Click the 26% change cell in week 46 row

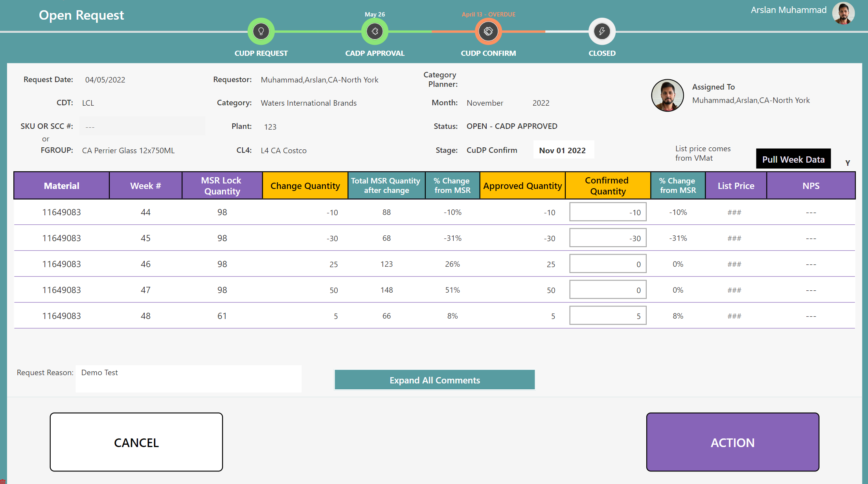coord(452,264)
